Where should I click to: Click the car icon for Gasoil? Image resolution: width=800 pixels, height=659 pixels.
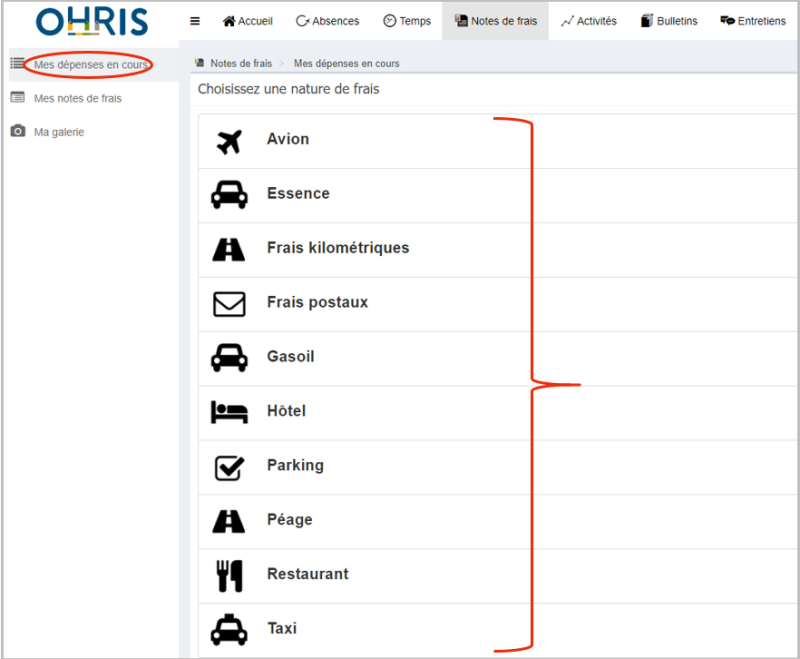[x=229, y=358]
